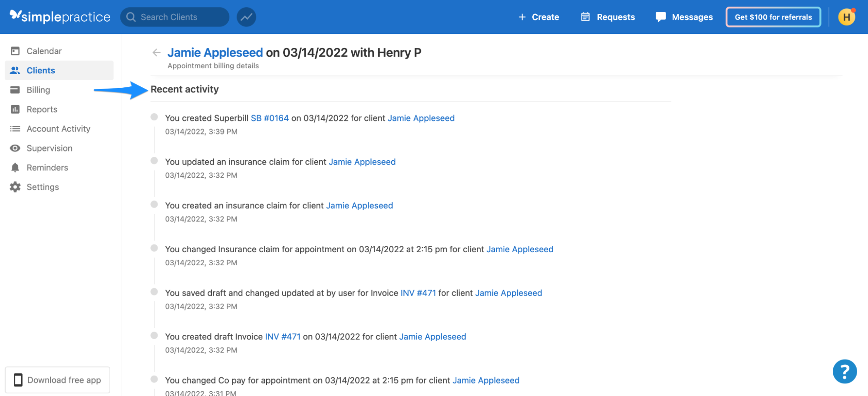
Task: Open Settings with the gear icon
Action: coord(43,187)
